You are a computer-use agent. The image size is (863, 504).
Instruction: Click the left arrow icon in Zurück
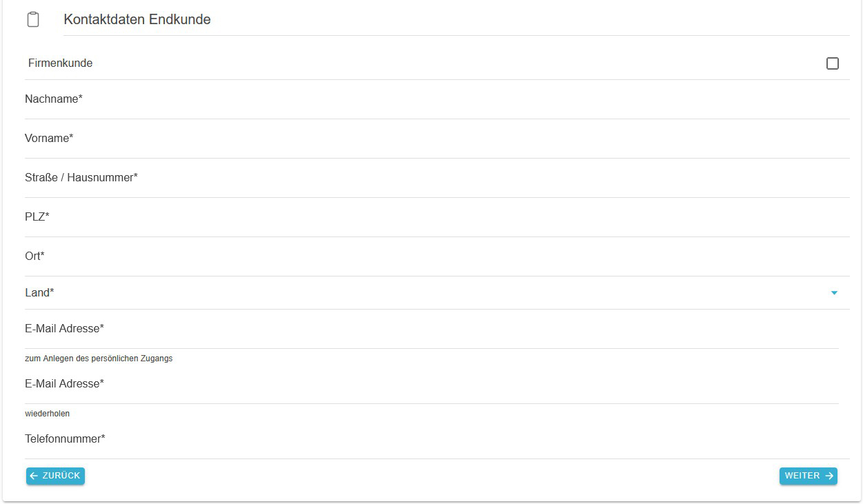34,476
